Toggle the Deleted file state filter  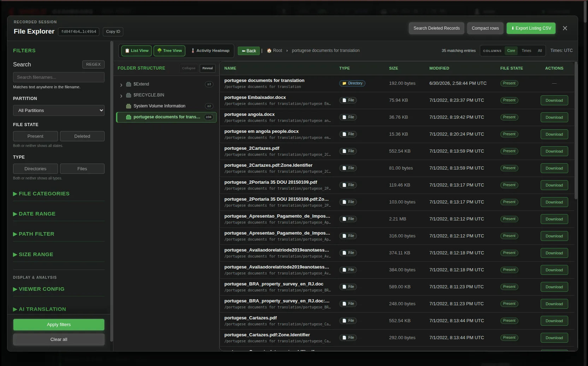pos(82,136)
